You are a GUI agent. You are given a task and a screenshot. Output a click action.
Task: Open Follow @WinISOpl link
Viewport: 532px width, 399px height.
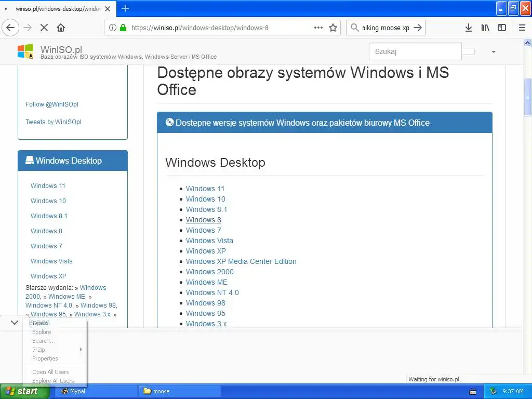tap(52, 104)
